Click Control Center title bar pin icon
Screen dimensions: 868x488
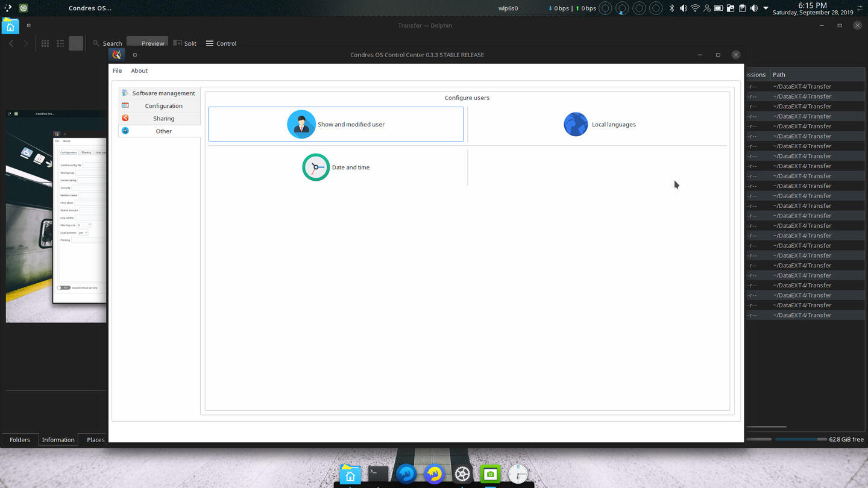pyautogui.click(x=135, y=55)
